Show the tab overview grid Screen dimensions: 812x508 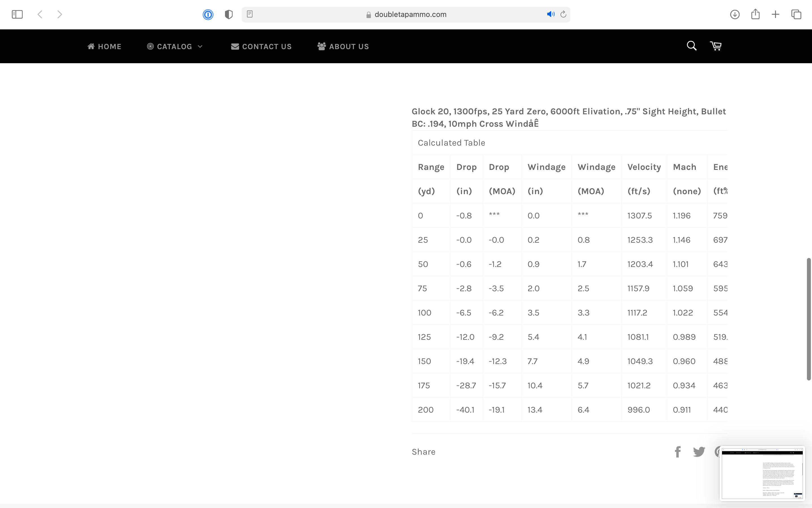coord(796,14)
